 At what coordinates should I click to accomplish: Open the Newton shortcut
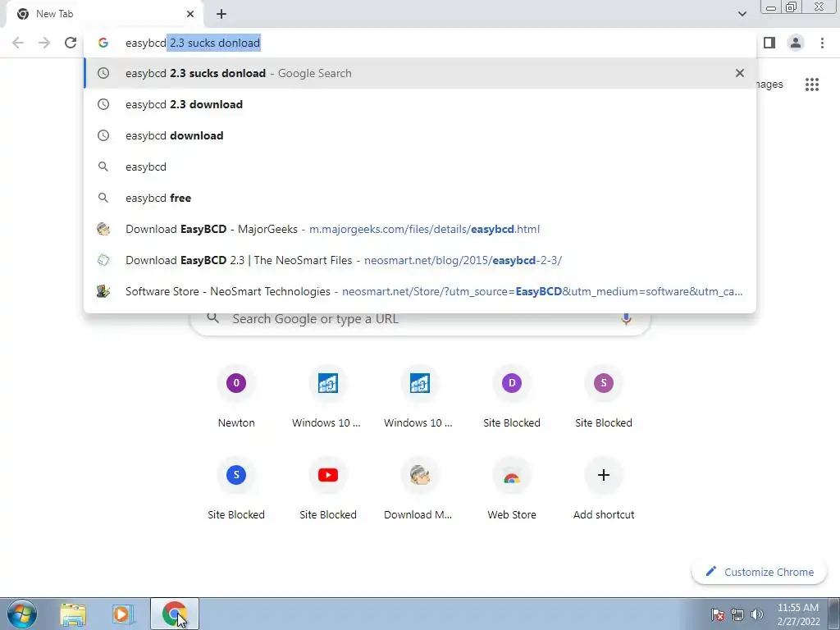pos(236,396)
